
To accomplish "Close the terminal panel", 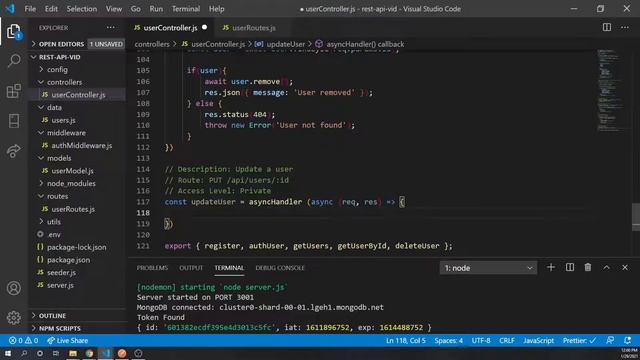I will (x=625, y=267).
